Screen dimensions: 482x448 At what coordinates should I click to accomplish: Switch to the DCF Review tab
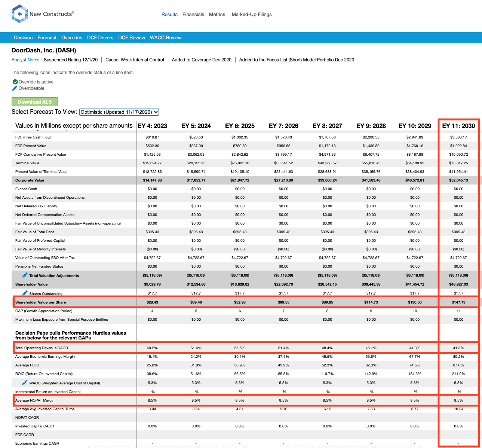point(132,38)
